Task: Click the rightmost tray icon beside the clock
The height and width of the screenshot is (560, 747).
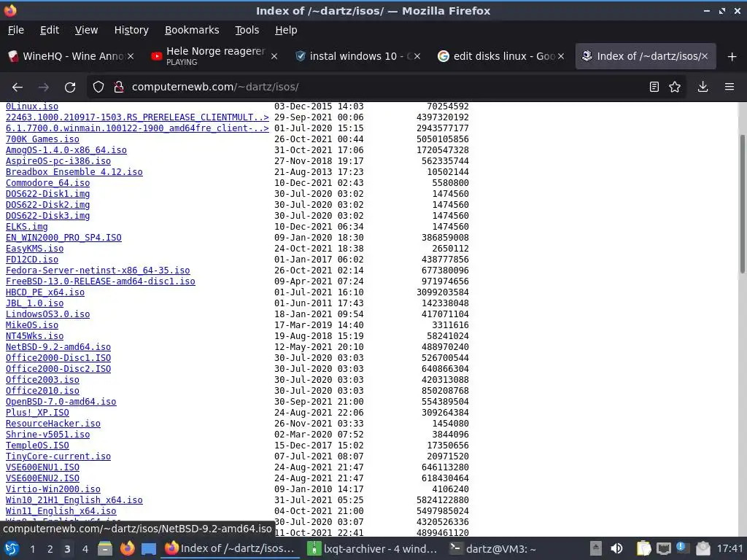Action: tap(703, 548)
